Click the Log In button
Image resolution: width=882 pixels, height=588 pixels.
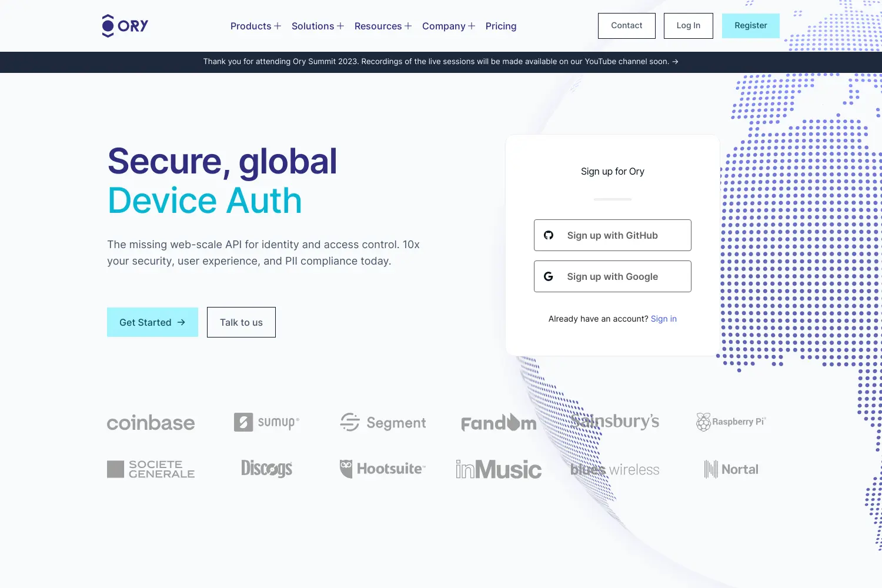(x=689, y=26)
